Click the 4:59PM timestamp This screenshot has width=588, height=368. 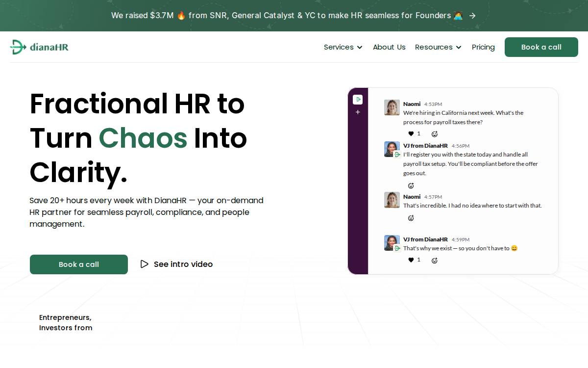(461, 240)
